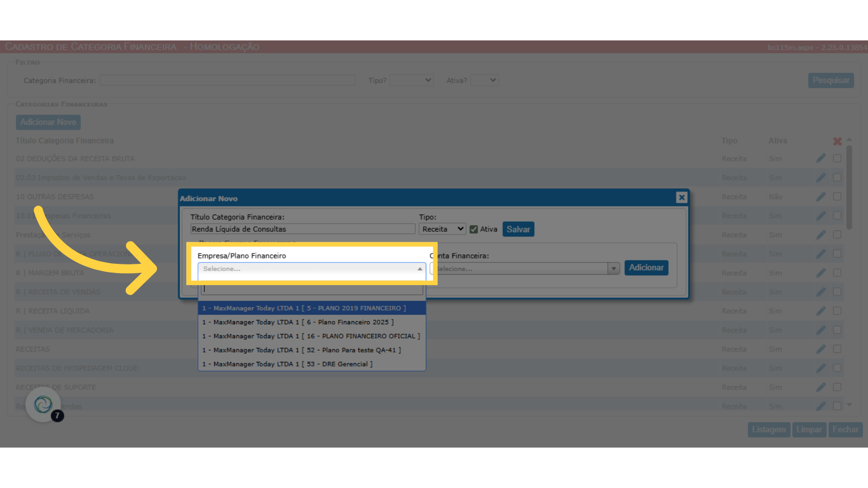
Task: Open the Conta Financeira dropdown
Action: click(524, 269)
